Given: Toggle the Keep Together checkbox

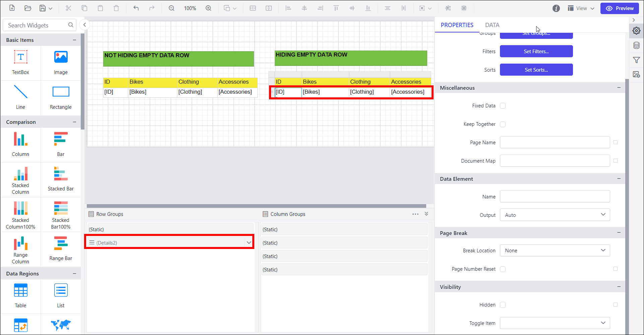Looking at the screenshot, I should tap(503, 124).
